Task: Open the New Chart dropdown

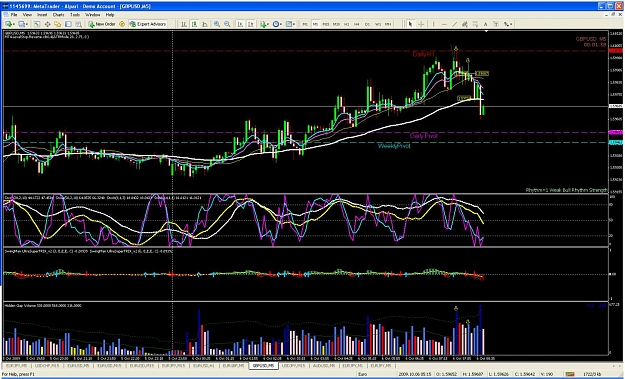Action: tap(11, 24)
